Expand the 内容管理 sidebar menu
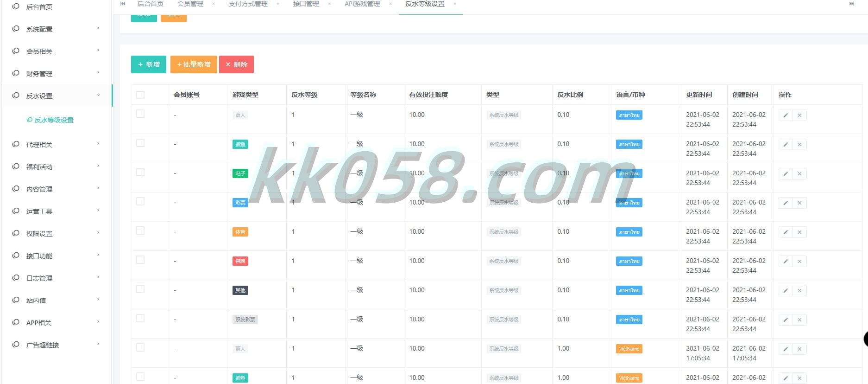The width and height of the screenshot is (868, 384). coord(56,189)
